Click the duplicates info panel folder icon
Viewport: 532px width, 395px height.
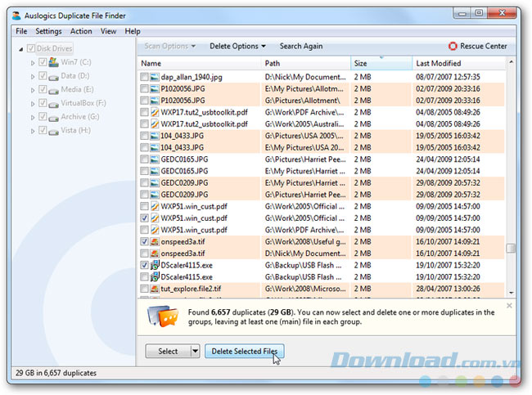pyautogui.click(x=163, y=316)
